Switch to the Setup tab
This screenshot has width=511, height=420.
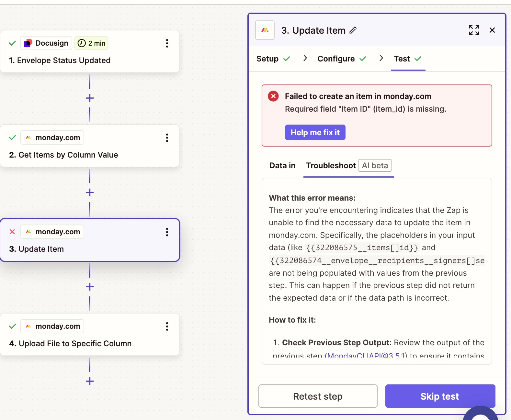point(267,59)
